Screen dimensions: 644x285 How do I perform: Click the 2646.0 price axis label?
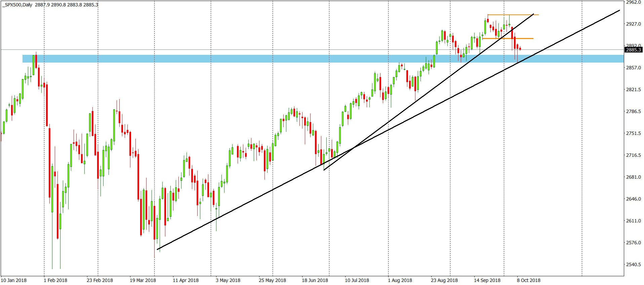click(x=634, y=199)
